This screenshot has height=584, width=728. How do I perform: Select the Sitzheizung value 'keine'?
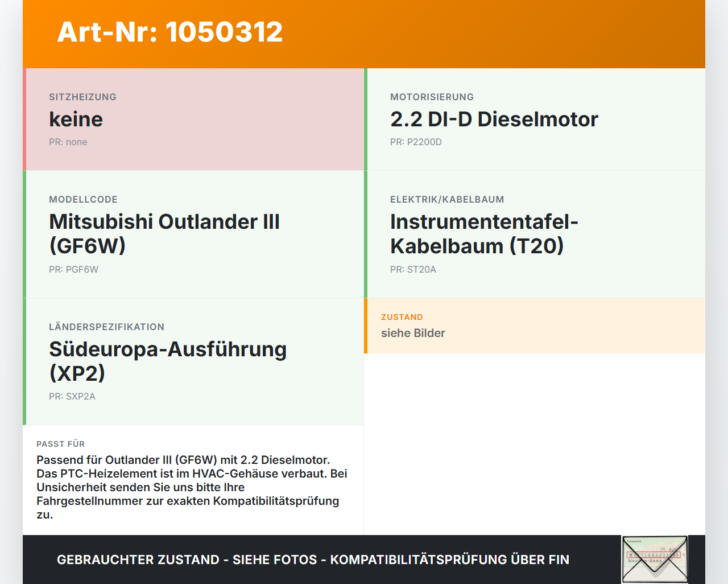coord(76,119)
